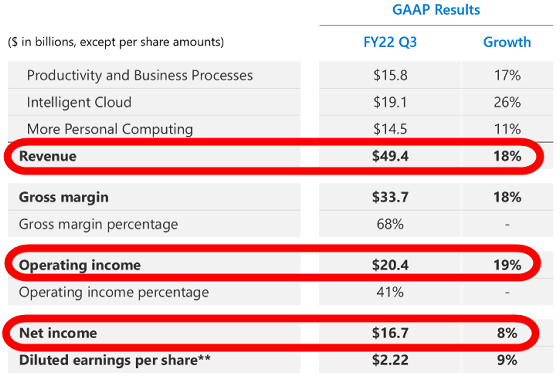560x383 pixels.
Task: Click the Intelligent Cloud row label
Action: coord(79,102)
